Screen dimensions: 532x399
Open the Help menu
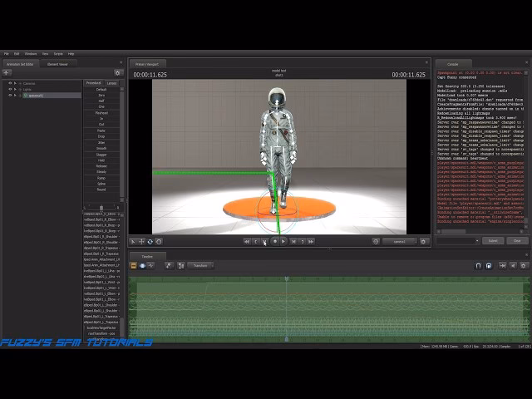[x=71, y=54]
